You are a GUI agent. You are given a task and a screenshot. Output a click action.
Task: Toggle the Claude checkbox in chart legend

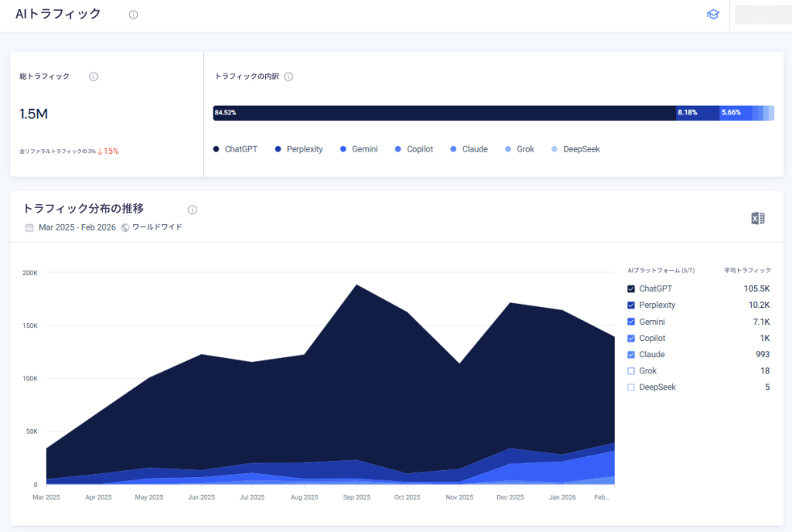(x=631, y=354)
